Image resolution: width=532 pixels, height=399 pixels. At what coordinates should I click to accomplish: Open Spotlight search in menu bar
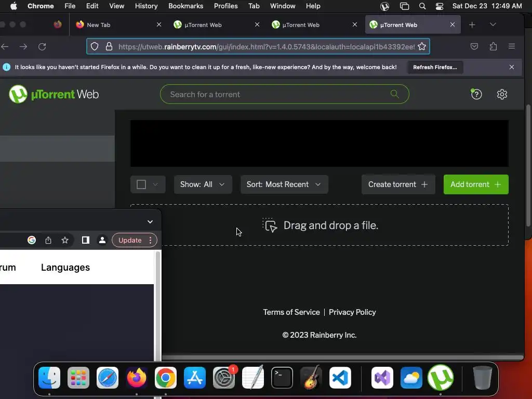[422, 6]
